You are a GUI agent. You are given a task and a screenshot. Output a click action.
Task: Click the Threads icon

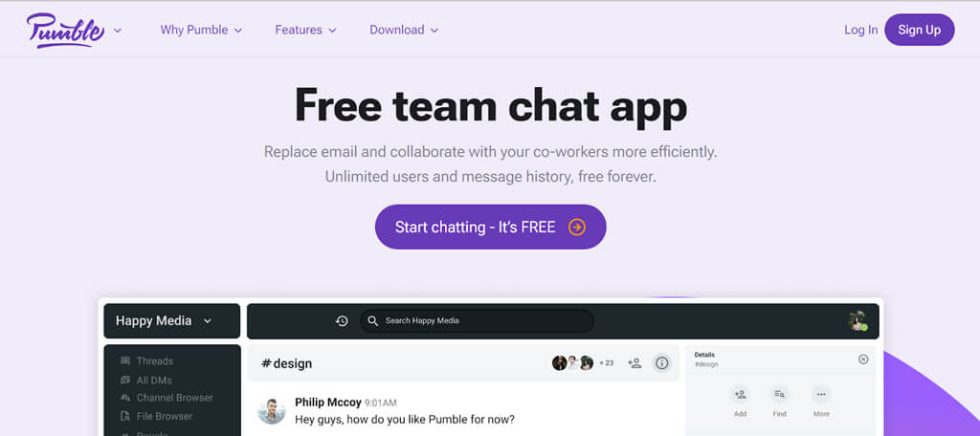tap(125, 361)
